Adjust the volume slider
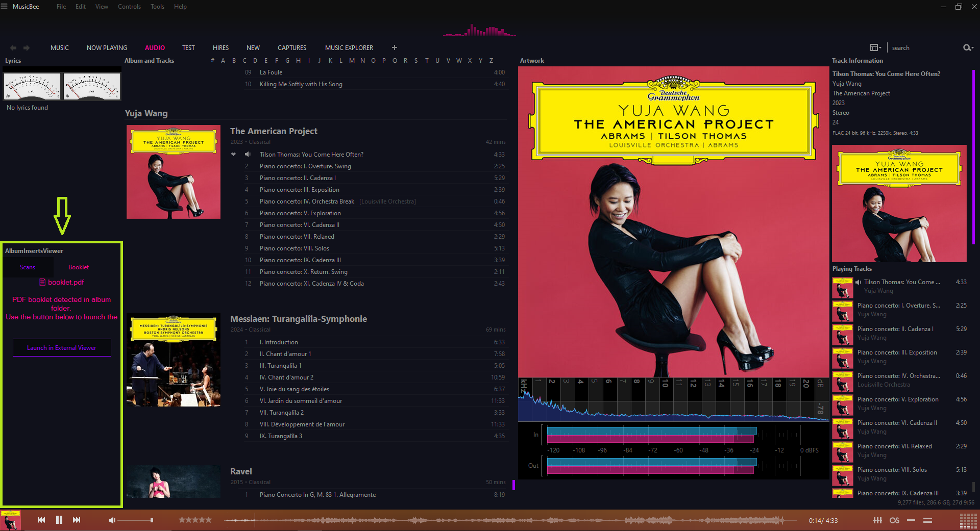The image size is (980, 531). point(135,520)
